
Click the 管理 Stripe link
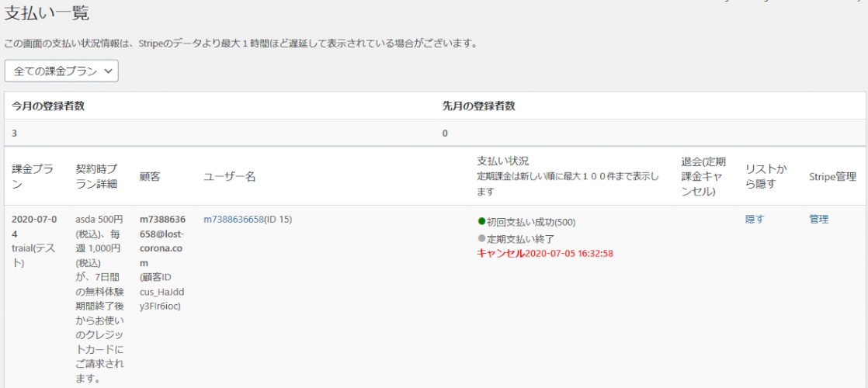[819, 219]
